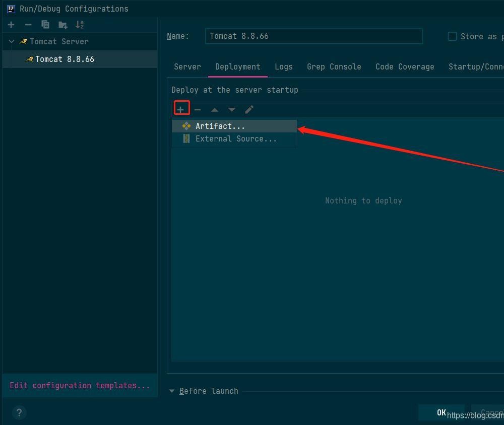Click the add new configuration plus icon

pyautogui.click(x=11, y=25)
